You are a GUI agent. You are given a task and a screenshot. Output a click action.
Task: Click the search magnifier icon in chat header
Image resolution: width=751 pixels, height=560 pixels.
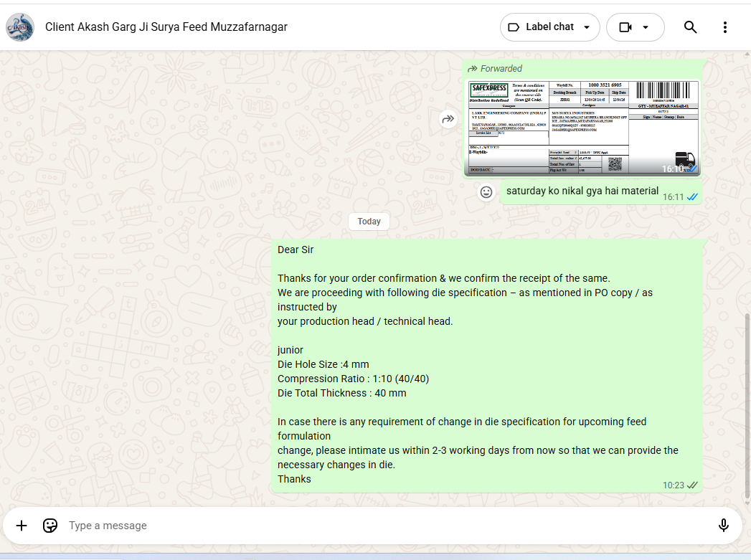pyautogui.click(x=690, y=27)
